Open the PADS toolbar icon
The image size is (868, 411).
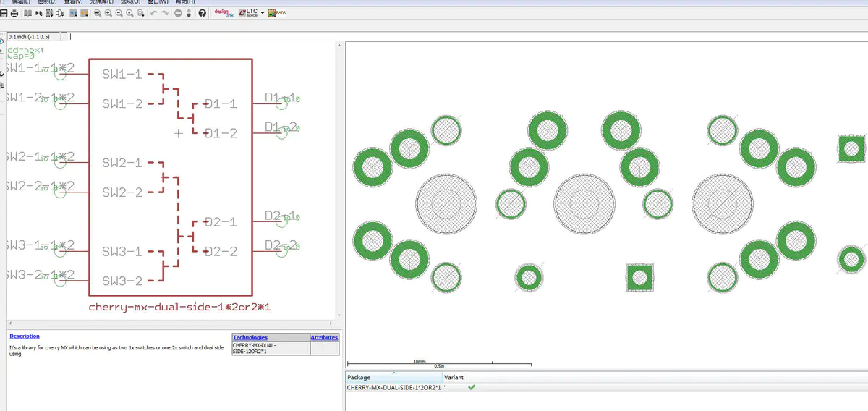[277, 13]
